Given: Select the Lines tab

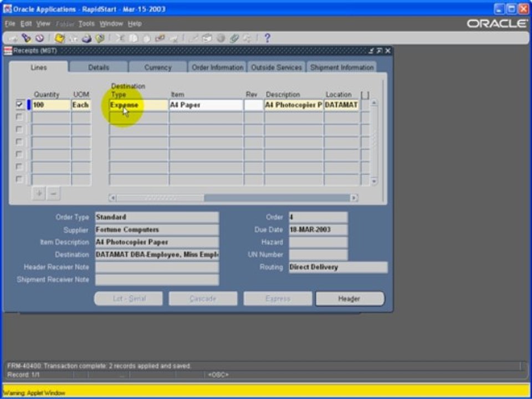Looking at the screenshot, I should [39, 67].
